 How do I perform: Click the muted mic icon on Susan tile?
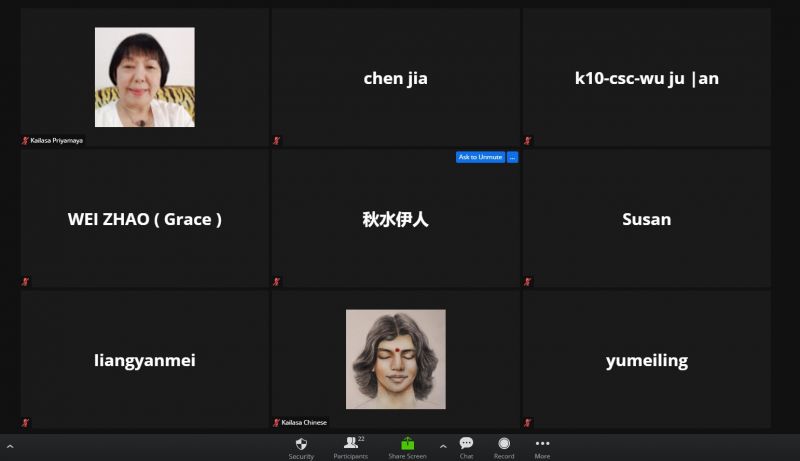point(528,282)
